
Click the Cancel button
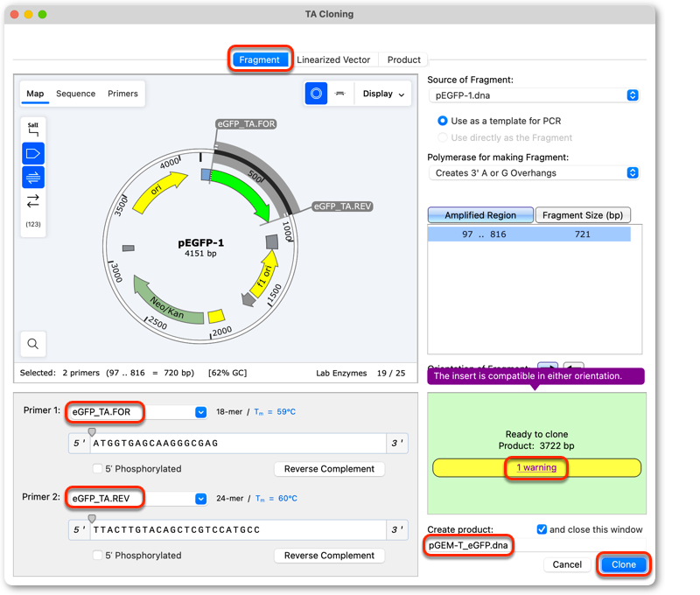pos(567,564)
